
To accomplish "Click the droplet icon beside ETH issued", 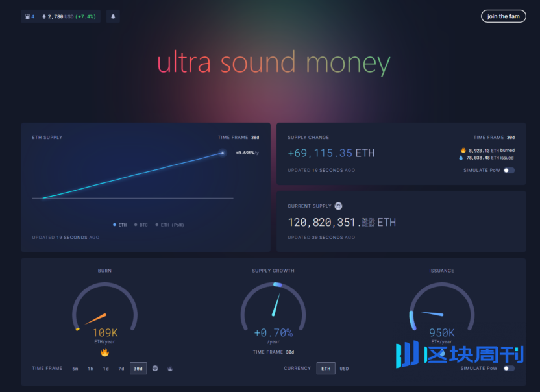I will [461, 158].
